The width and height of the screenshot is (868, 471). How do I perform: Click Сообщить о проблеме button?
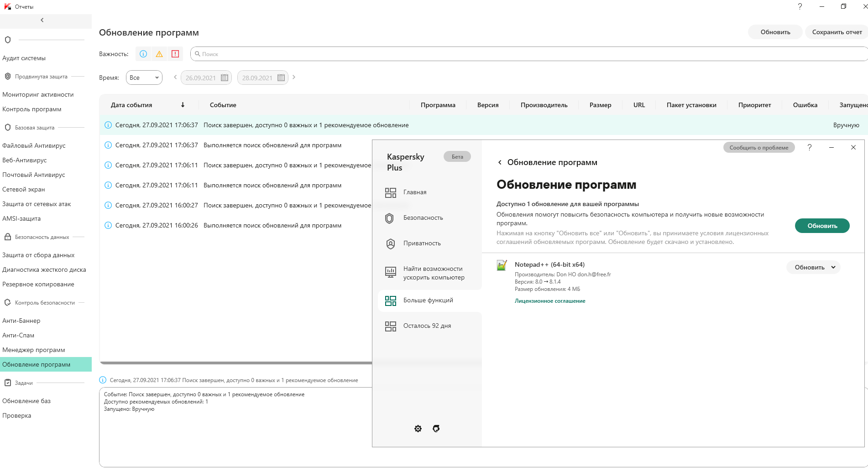(x=759, y=147)
